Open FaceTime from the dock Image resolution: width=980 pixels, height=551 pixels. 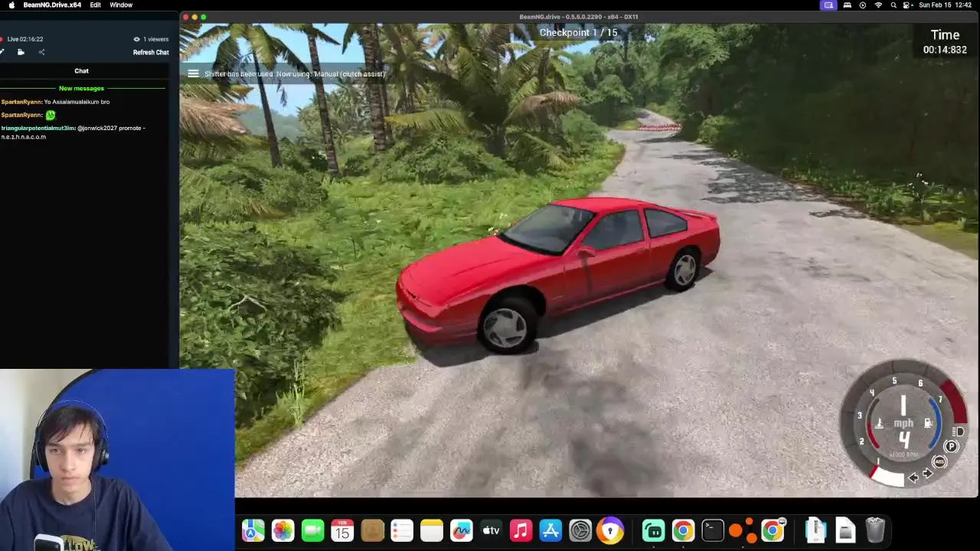[x=312, y=530]
